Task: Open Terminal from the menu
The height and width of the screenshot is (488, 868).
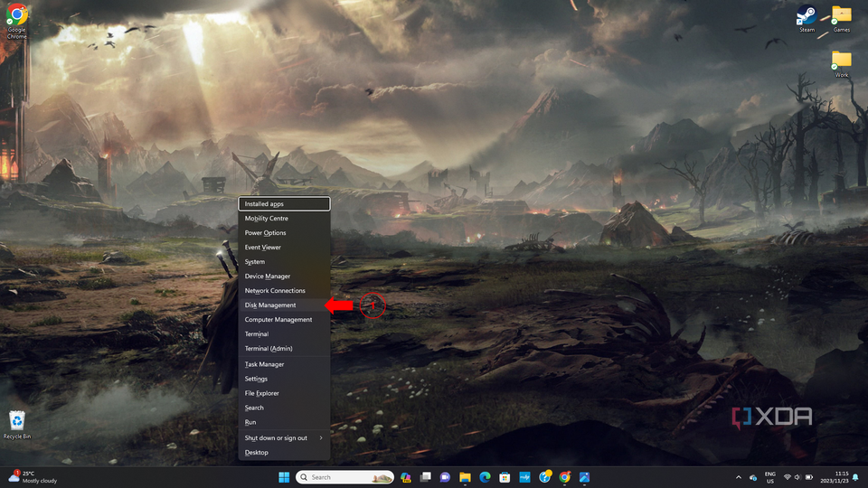Action: 284,333
